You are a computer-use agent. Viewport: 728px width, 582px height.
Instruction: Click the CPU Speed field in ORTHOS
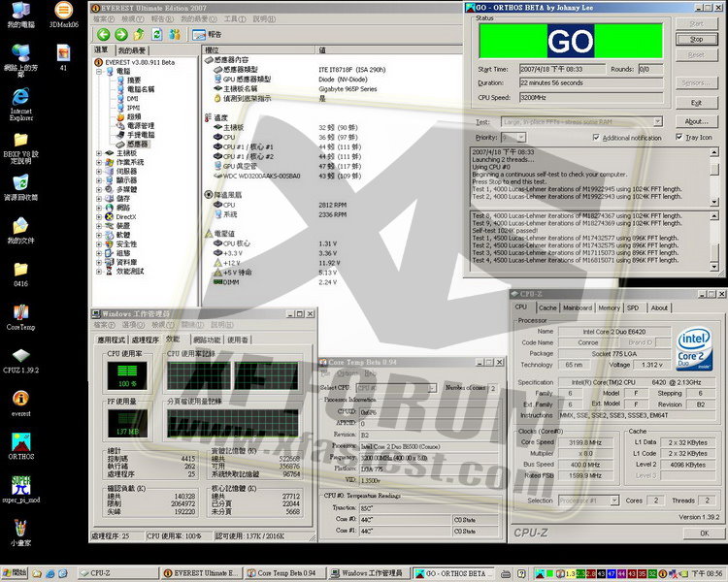590,97
